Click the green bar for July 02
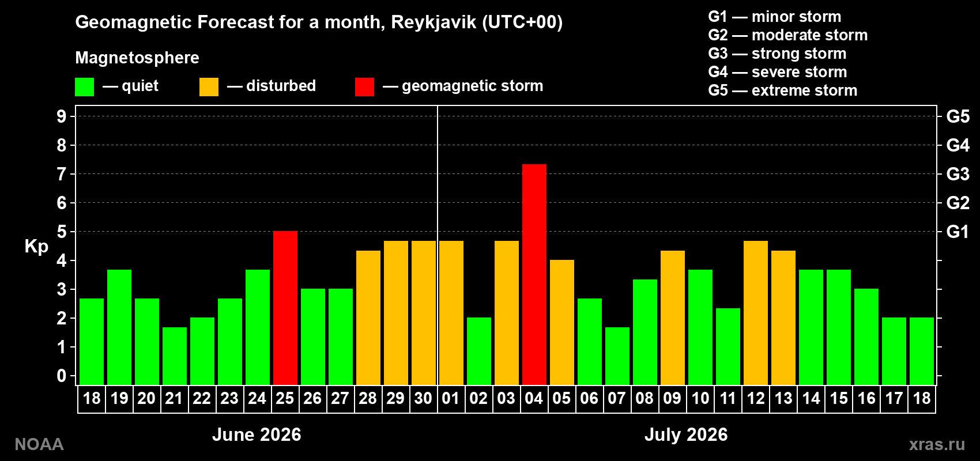This screenshot has width=980, height=461. [479, 351]
